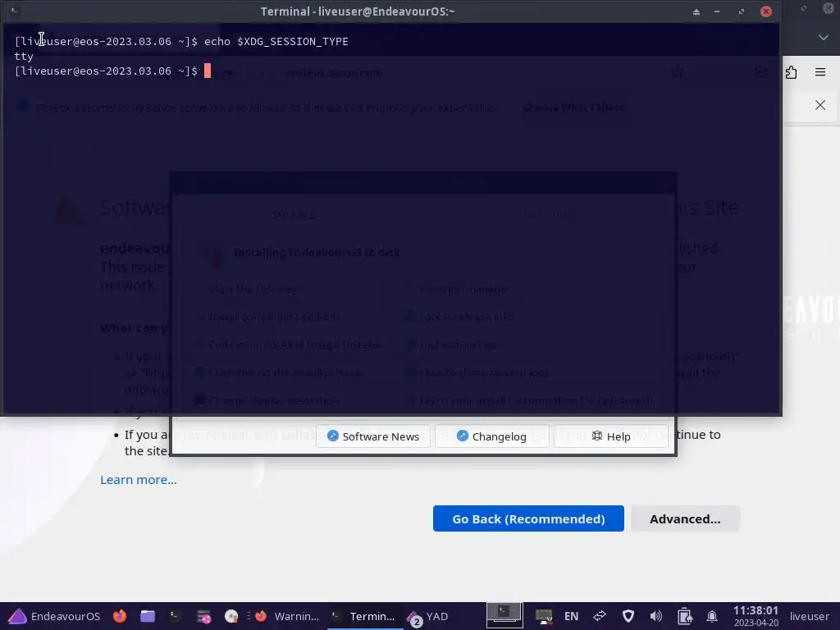Click the bidirectional arrows tray icon
840x630 pixels.
point(600,616)
